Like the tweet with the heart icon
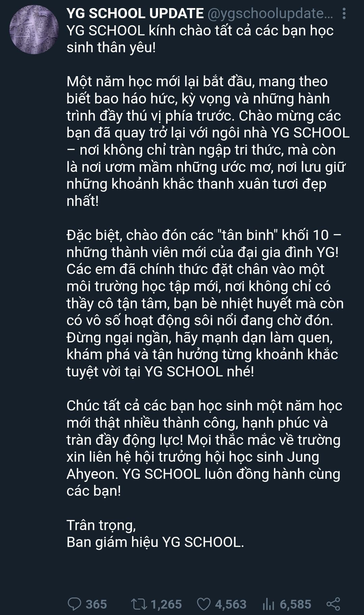The width and height of the screenshot is (364, 615). click(204, 604)
